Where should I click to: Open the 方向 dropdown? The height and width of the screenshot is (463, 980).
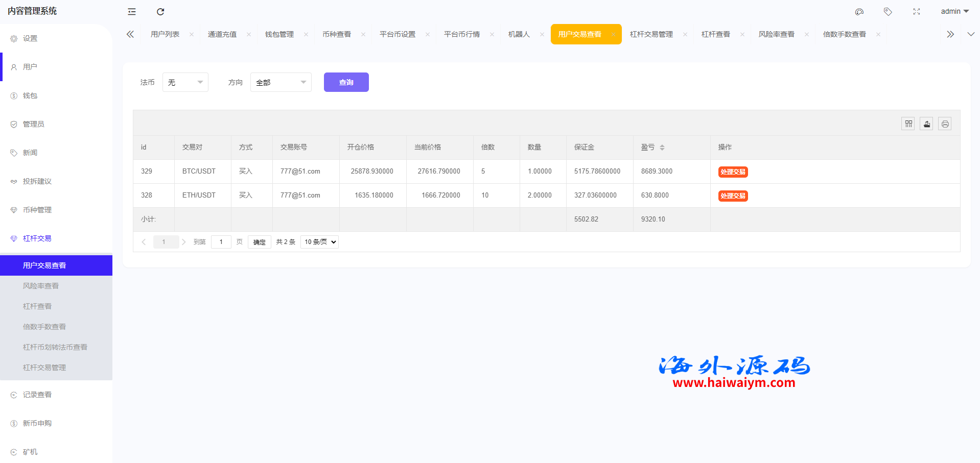pyautogui.click(x=281, y=82)
